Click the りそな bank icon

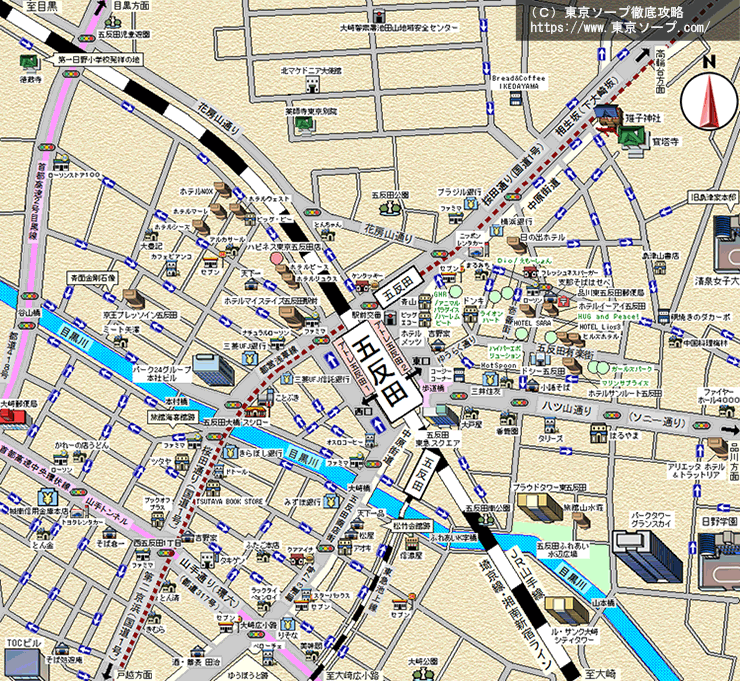pos(287,623)
